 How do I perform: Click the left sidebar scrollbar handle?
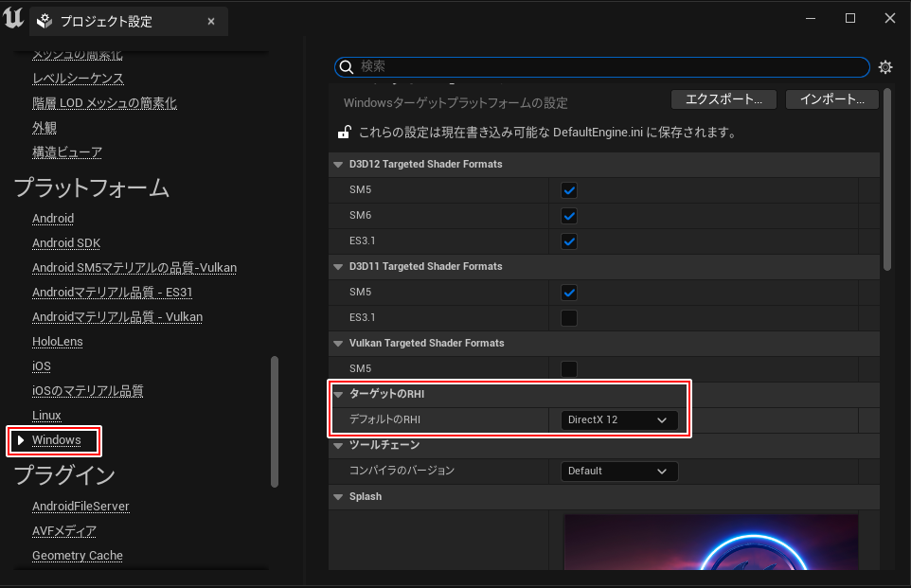pos(275,421)
